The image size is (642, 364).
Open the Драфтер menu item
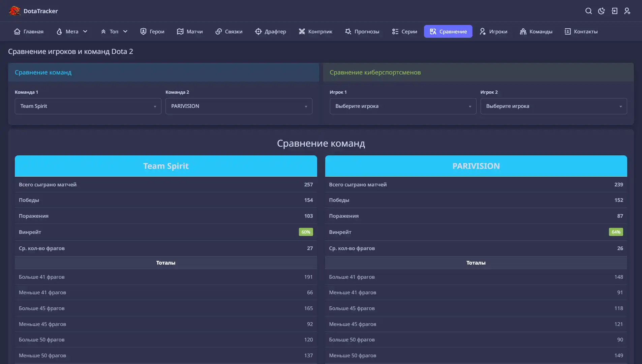point(271,31)
